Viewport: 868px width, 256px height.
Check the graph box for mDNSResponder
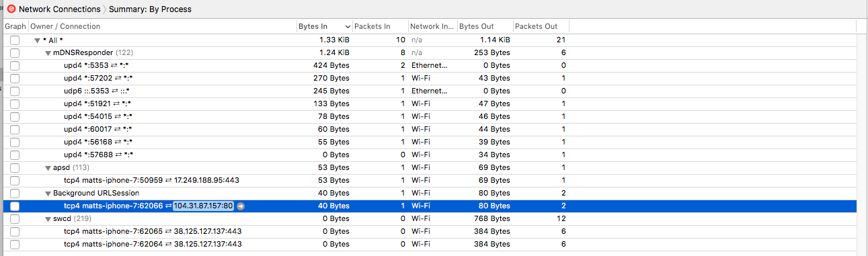pos(14,52)
